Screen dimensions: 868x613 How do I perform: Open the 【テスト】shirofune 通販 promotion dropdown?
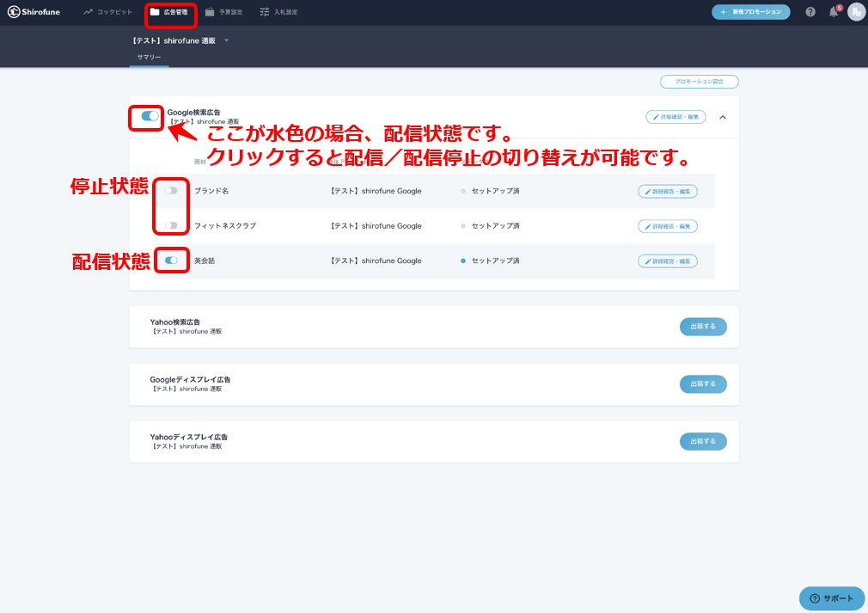pyautogui.click(x=180, y=40)
